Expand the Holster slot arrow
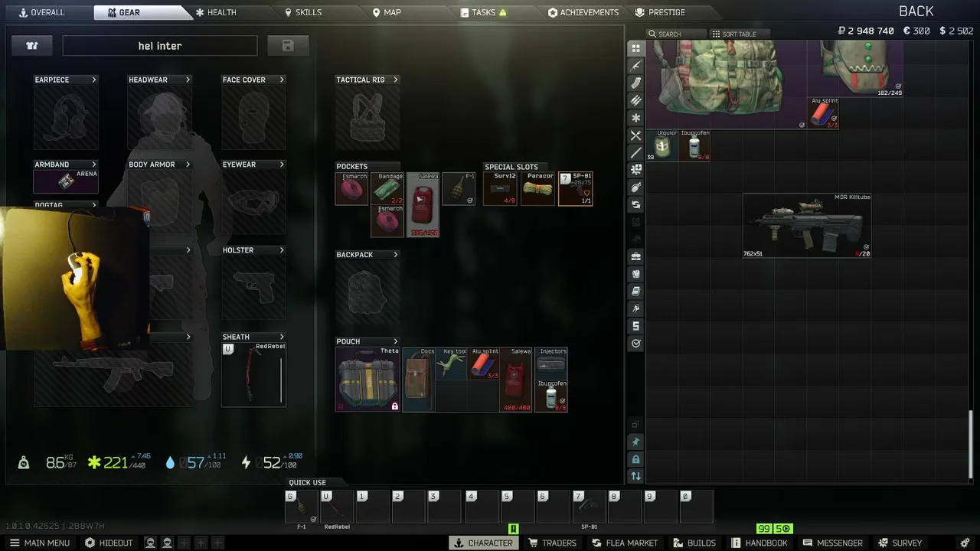 282,250
